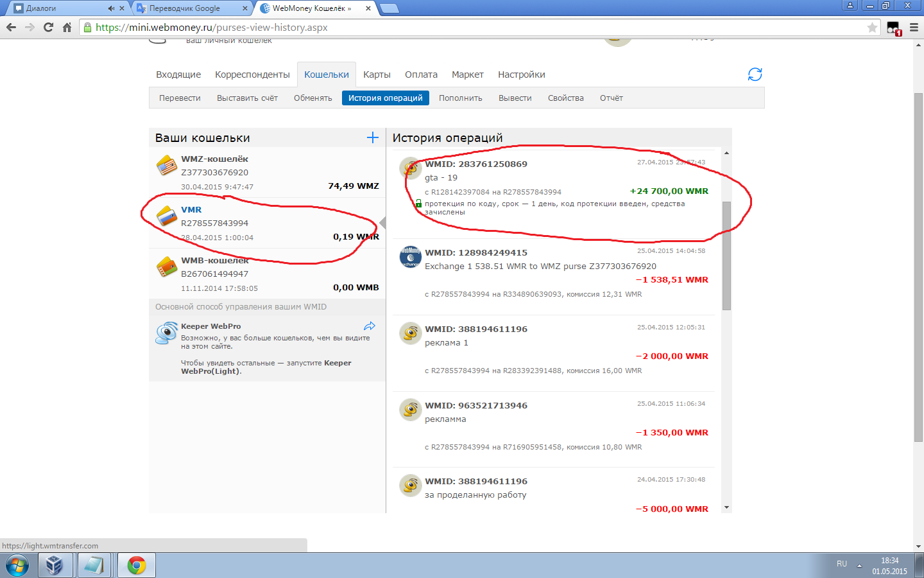924x578 pixels.
Task: Open the Входящие tab
Action: tap(178, 74)
